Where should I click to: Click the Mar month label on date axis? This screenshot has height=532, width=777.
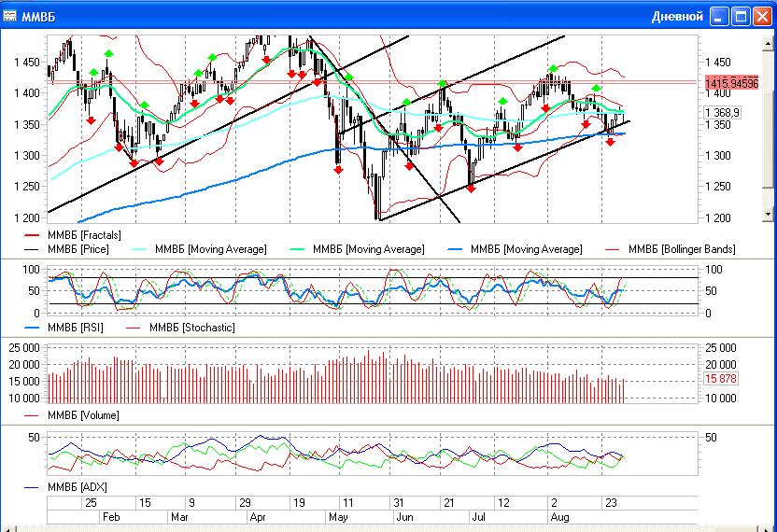(x=179, y=517)
